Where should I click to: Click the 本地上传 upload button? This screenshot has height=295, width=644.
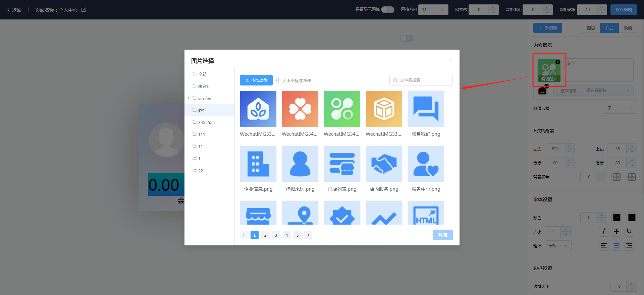pyautogui.click(x=256, y=80)
